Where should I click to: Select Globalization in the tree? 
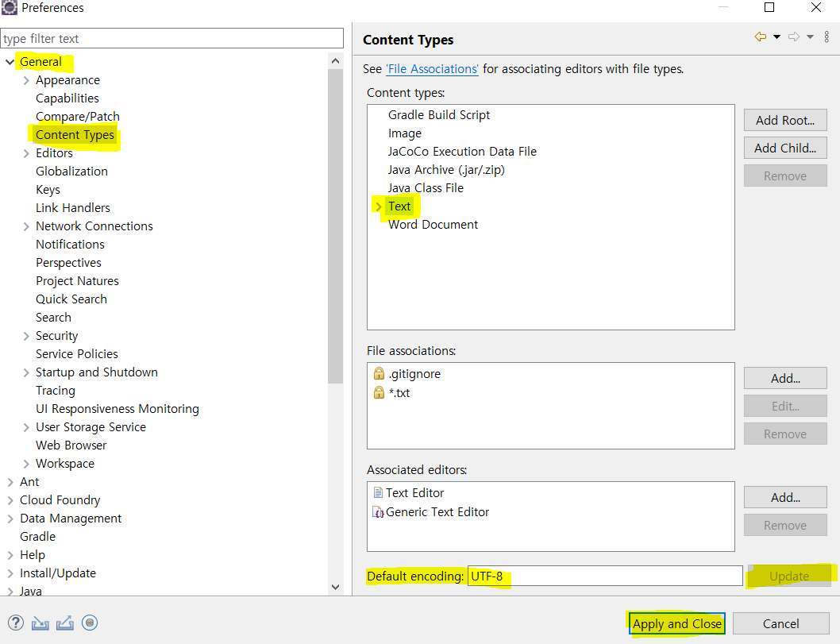(71, 171)
